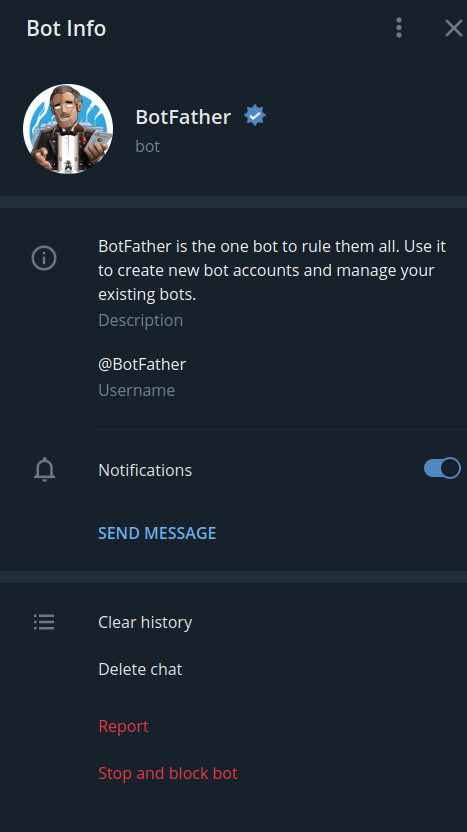The height and width of the screenshot is (832, 467).
Task: Disable the Notifications toggle switch
Action: [x=442, y=469]
